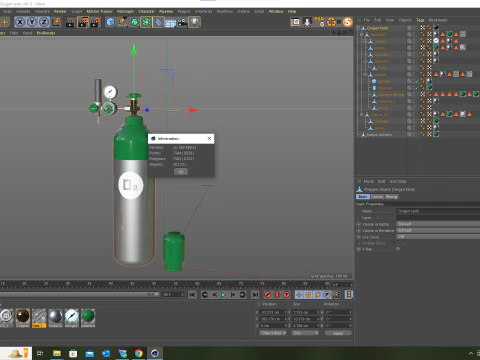Collapse the Cilindro_O2 group

(362, 115)
